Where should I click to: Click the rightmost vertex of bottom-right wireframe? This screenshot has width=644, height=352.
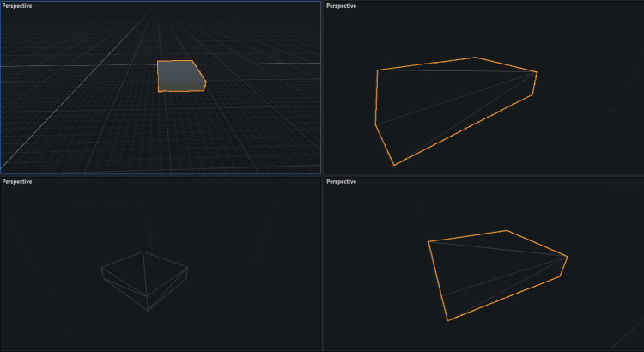[x=568, y=256]
